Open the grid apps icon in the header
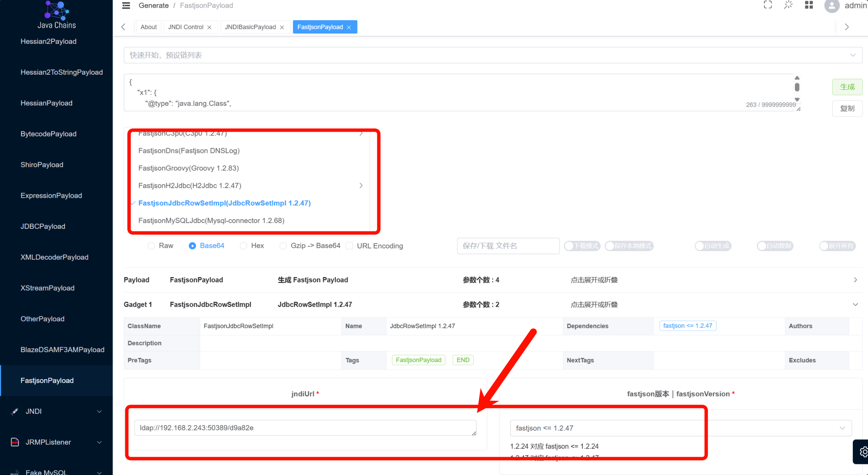This screenshot has width=868, height=475. [x=809, y=5]
